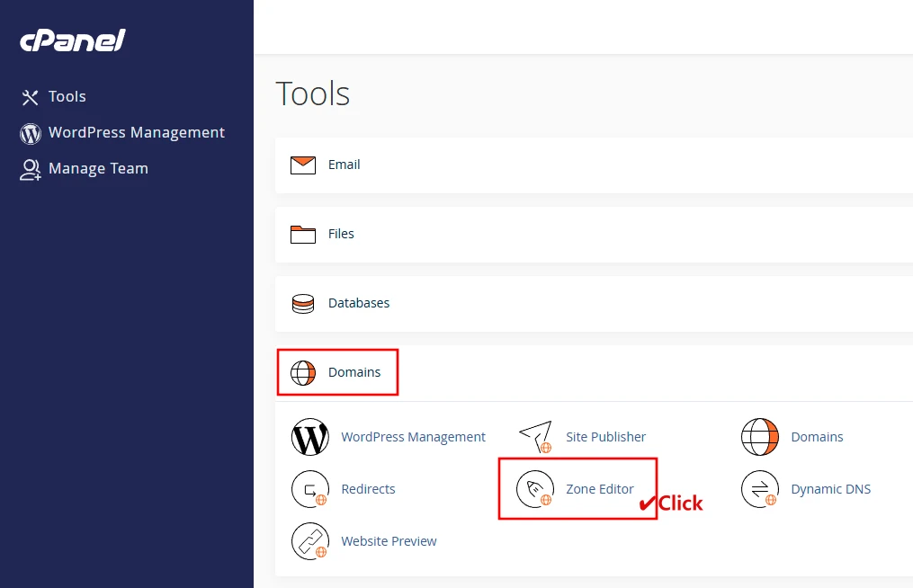Click the Domains globe icon in the tool grid
This screenshot has height=588, width=913.
[x=760, y=437]
